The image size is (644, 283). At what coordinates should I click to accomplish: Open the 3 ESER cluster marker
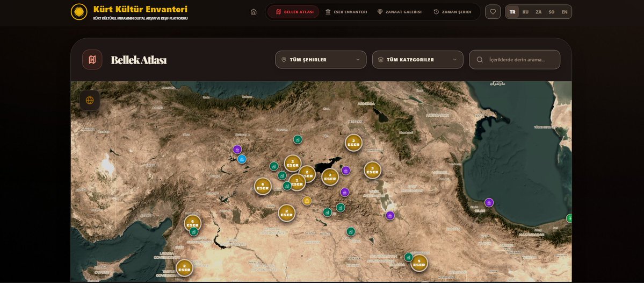pos(372,170)
